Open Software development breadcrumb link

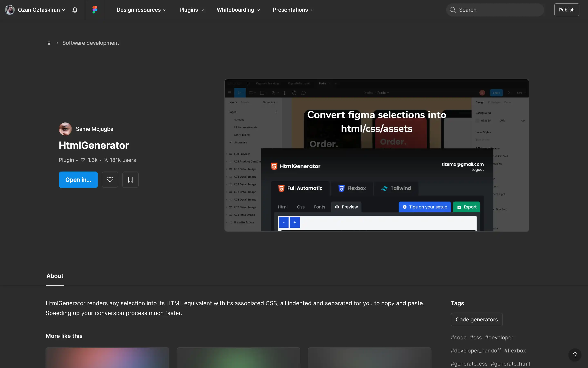pyautogui.click(x=91, y=43)
